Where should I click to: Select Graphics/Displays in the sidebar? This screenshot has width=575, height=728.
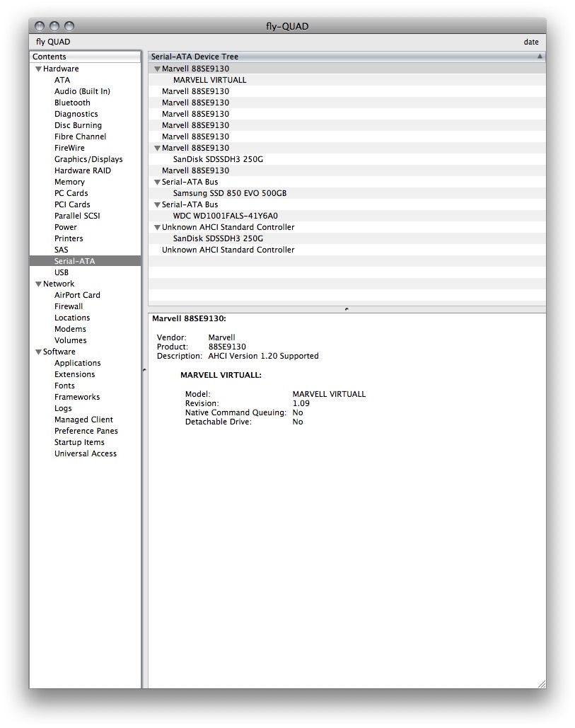pos(88,159)
